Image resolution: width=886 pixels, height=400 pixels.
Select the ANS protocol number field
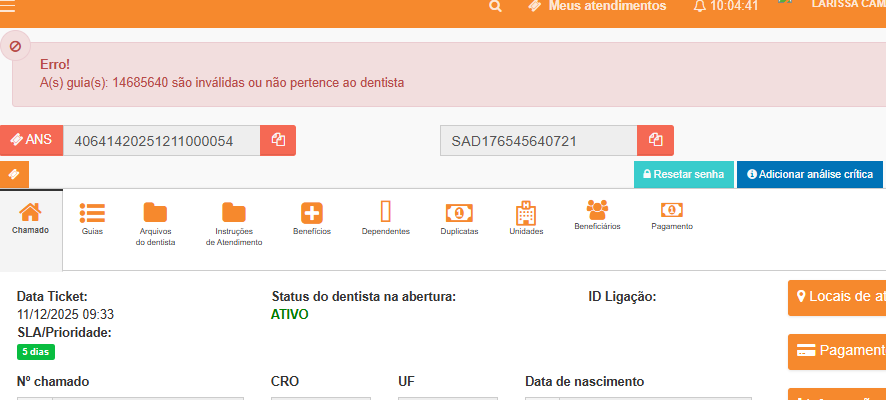(161, 141)
